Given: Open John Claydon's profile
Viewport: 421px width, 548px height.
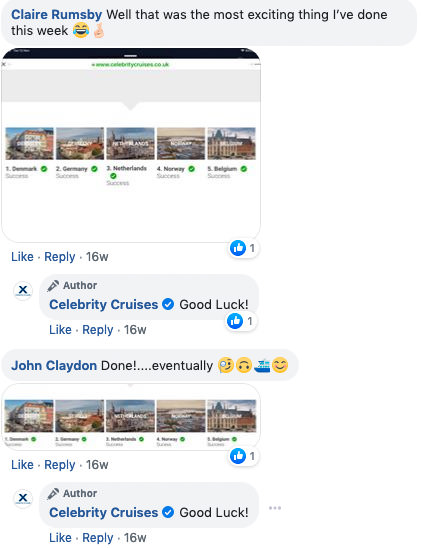Looking at the screenshot, I should 54,366.
